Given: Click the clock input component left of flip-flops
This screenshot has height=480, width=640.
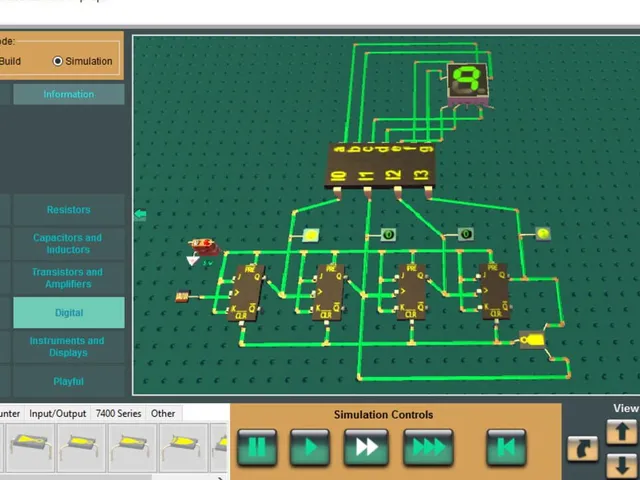Looking at the screenshot, I should [x=182, y=297].
